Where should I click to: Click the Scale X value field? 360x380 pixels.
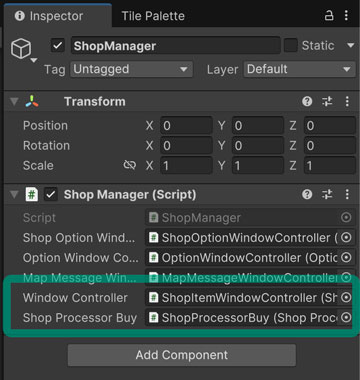click(186, 166)
